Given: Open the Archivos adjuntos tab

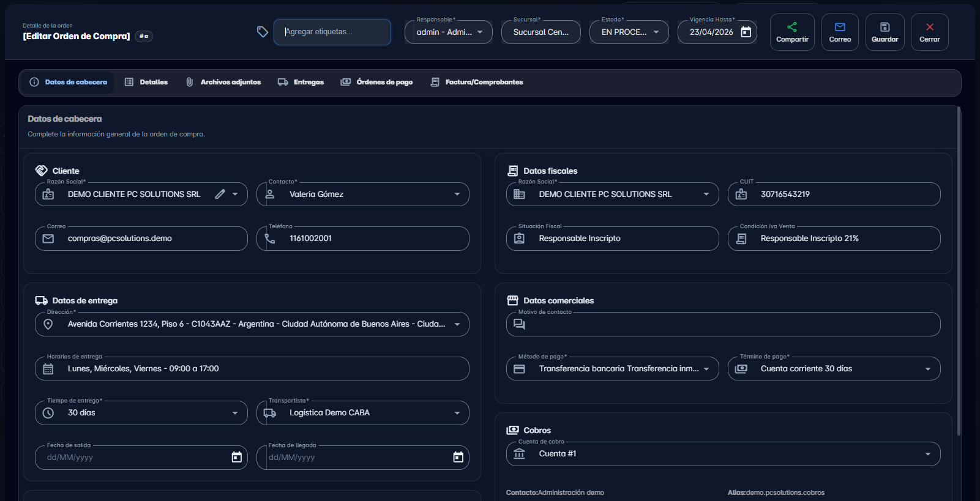Looking at the screenshot, I should point(223,82).
